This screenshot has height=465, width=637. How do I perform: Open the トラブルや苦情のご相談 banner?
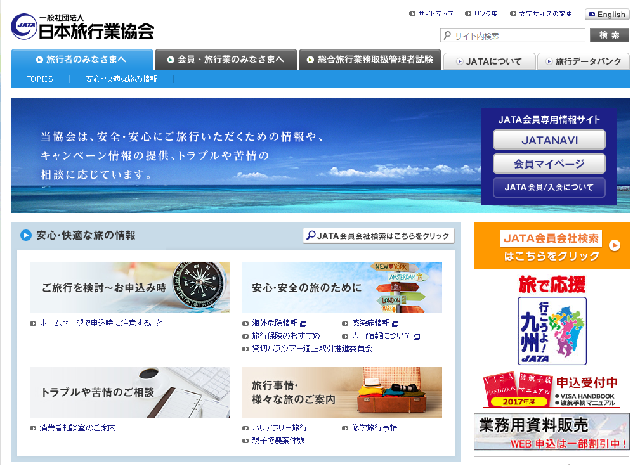point(130,393)
